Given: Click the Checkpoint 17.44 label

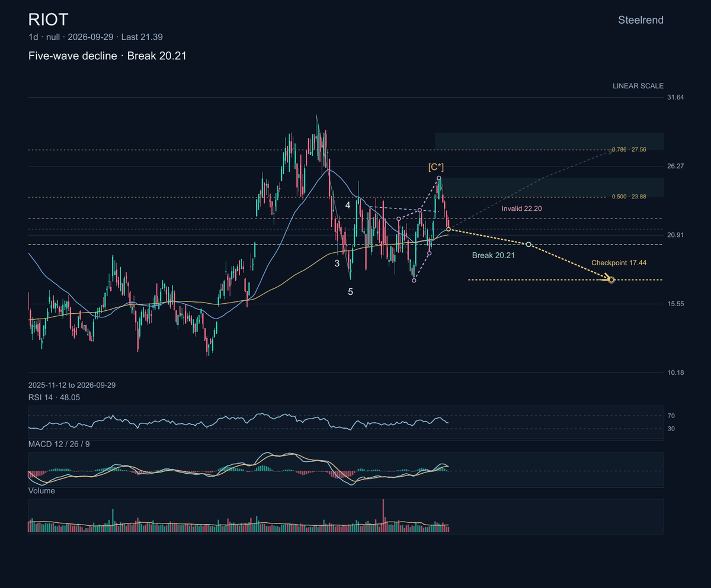Looking at the screenshot, I should tap(619, 262).
